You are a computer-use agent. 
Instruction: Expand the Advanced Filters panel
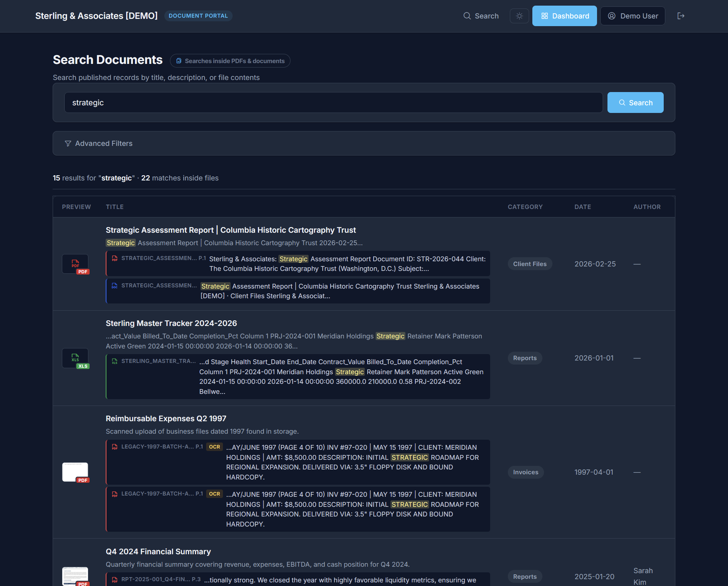(x=104, y=143)
